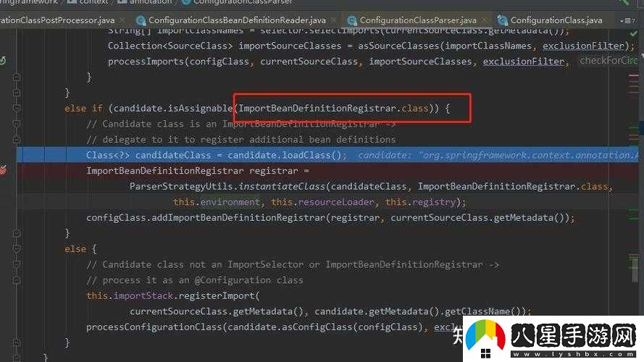Click exclusionFilter argument in processImports call
Viewport: 644px width, 362px height.
point(524,62)
